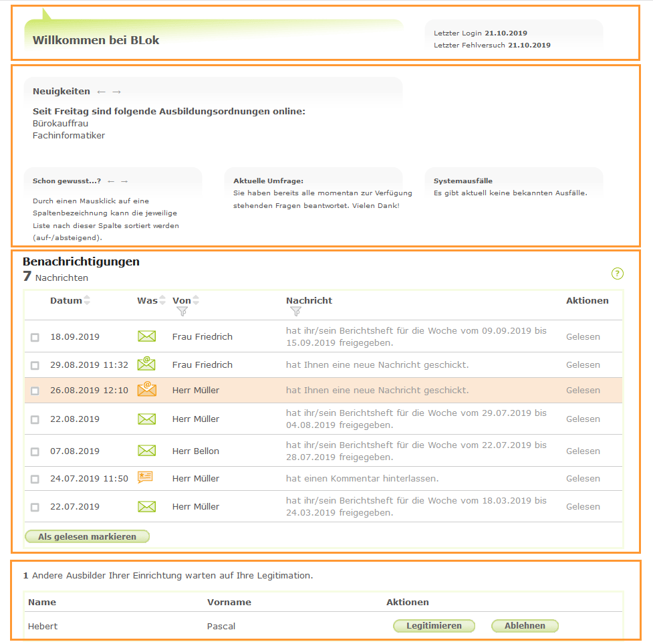Open the 29.08.2019 message from Frau Friedrich
This screenshot has width=653, height=644.
377,365
